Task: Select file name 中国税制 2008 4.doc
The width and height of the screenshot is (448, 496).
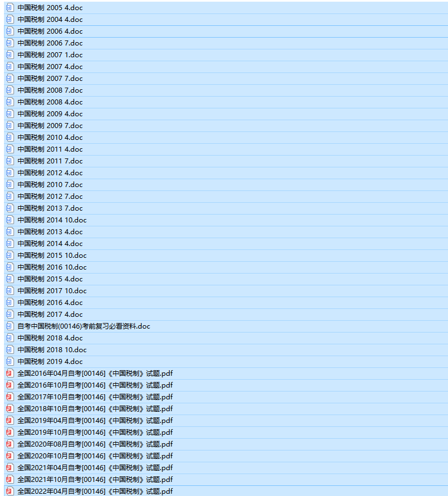Action: [50, 102]
